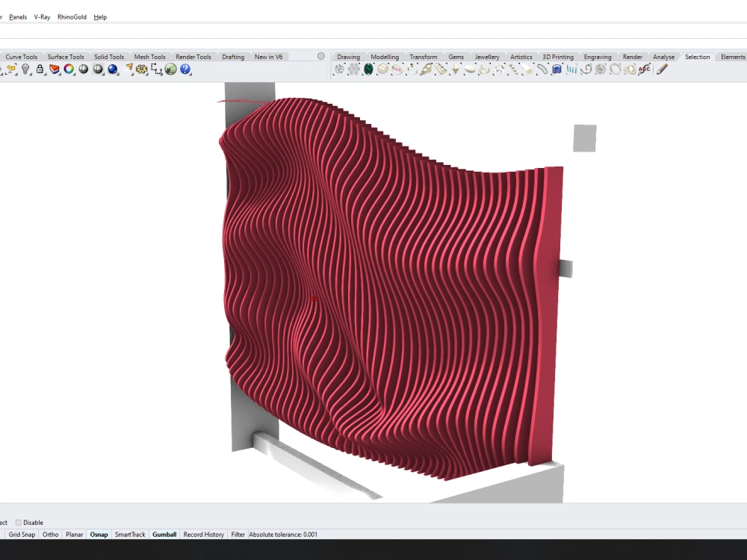The width and height of the screenshot is (747, 560).
Task: Toggle Ortho mode in status bar
Action: point(50,534)
